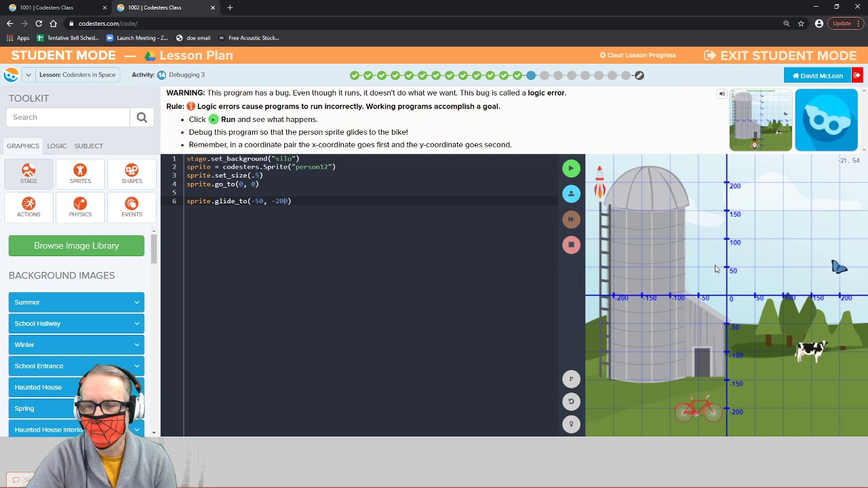Open a new browser tab
Image resolution: width=868 pixels, height=488 pixels.
[230, 7]
